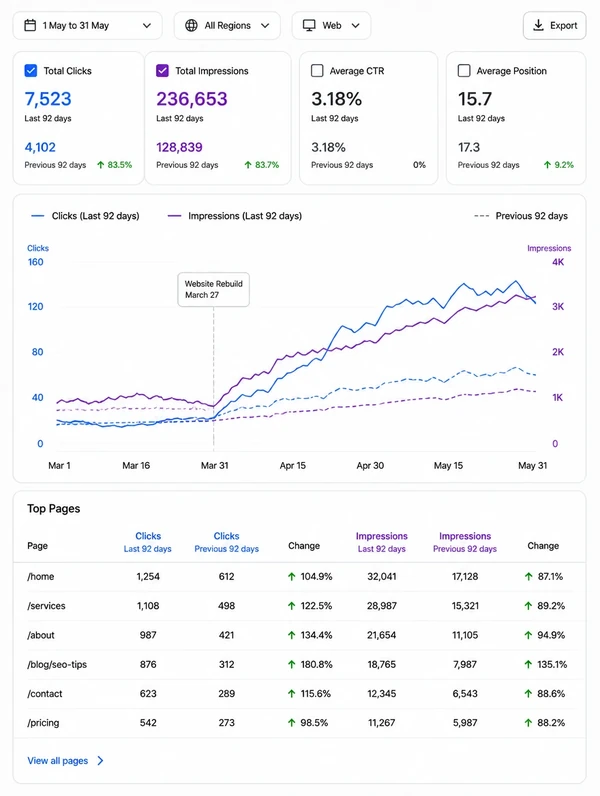Click the /home page row label
Screen dimensions: 600x796
(x=41, y=577)
